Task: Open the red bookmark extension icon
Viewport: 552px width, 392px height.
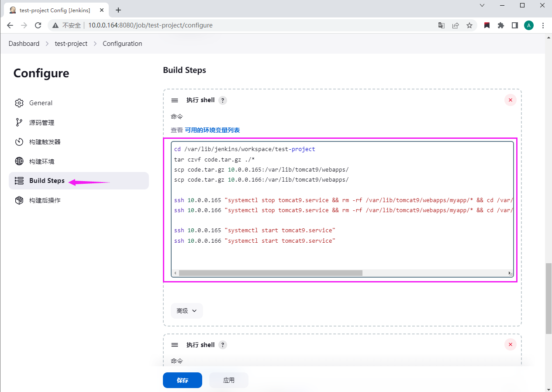Action: tap(487, 25)
